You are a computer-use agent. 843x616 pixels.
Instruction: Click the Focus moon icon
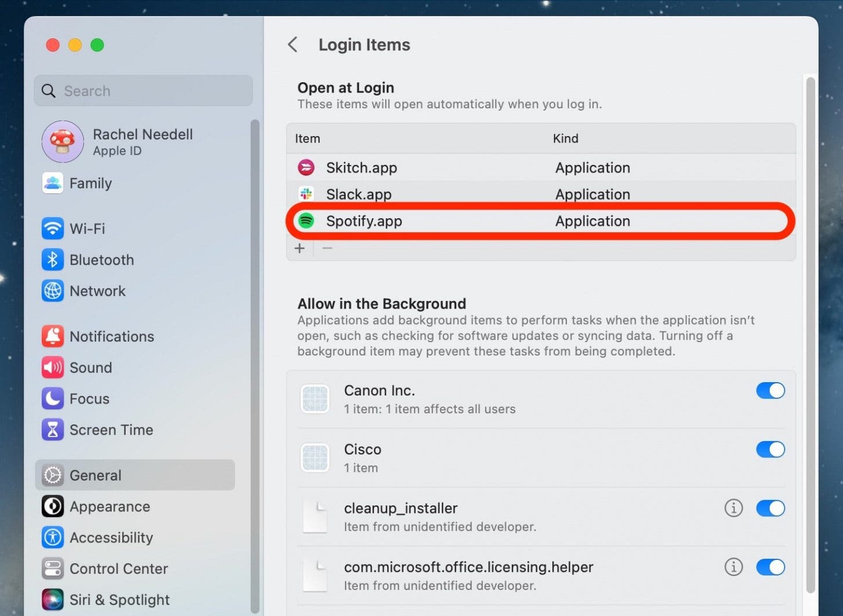pyautogui.click(x=53, y=399)
